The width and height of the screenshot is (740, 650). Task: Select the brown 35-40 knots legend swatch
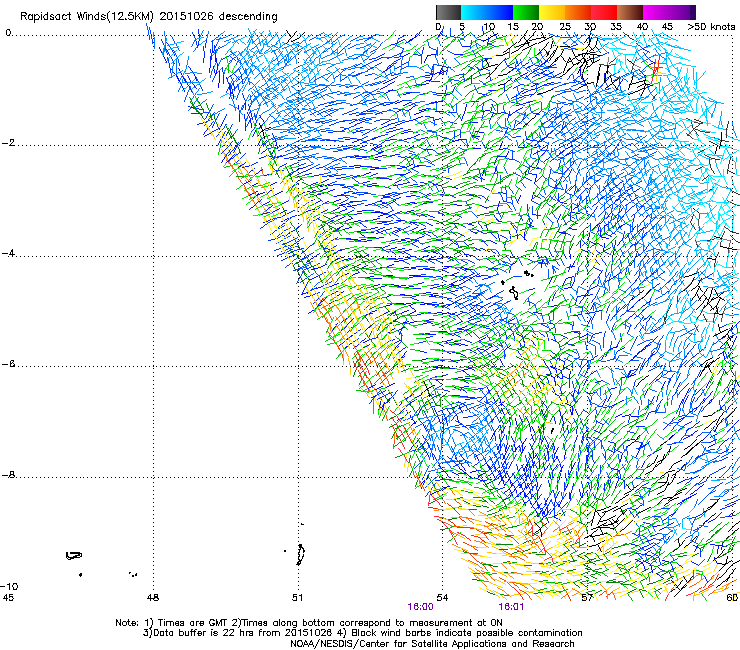630,12
